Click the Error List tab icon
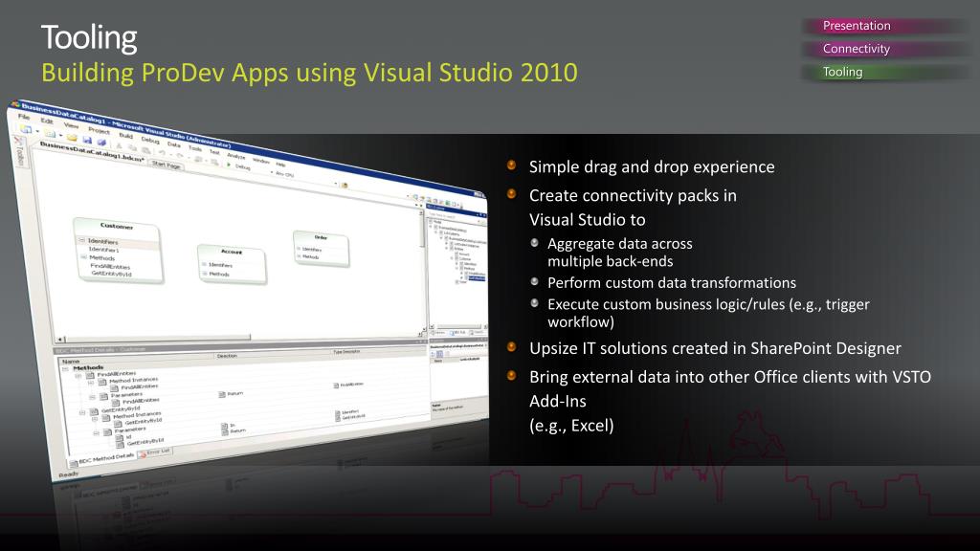This screenshot has width=980, height=551. click(x=144, y=454)
